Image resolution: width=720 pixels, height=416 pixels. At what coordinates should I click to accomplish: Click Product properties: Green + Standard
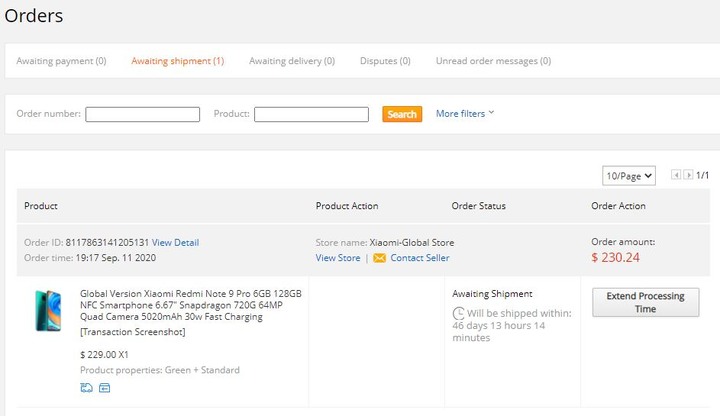point(160,370)
